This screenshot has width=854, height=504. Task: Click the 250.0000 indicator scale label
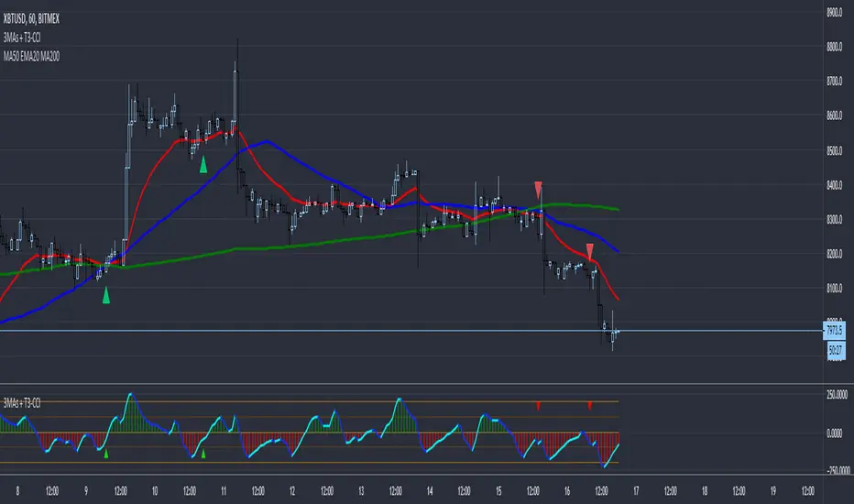click(838, 394)
